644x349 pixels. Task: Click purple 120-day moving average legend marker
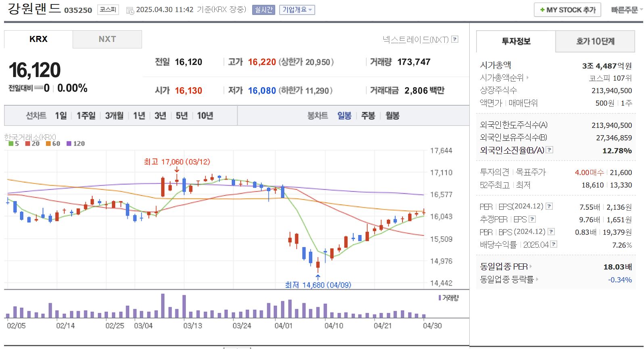[69, 143]
